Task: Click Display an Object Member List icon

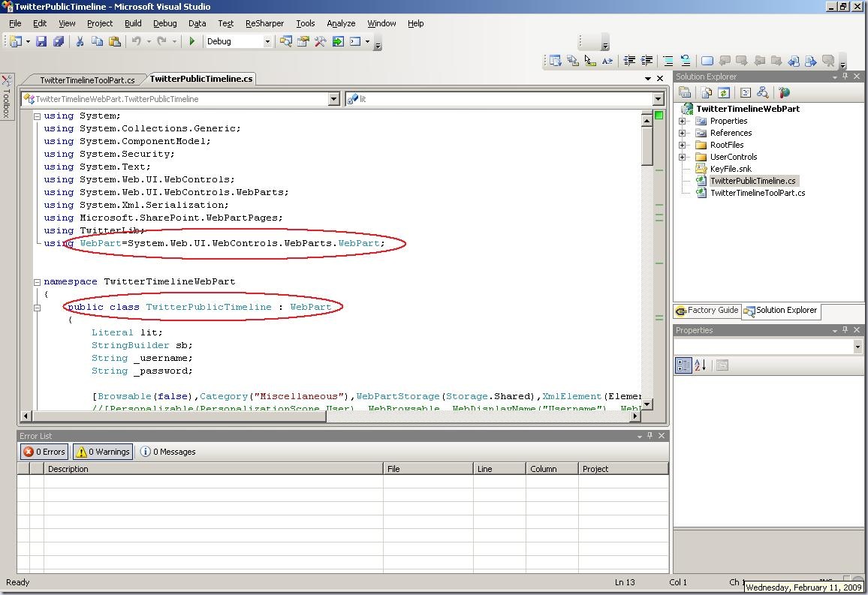Action: [555, 61]
